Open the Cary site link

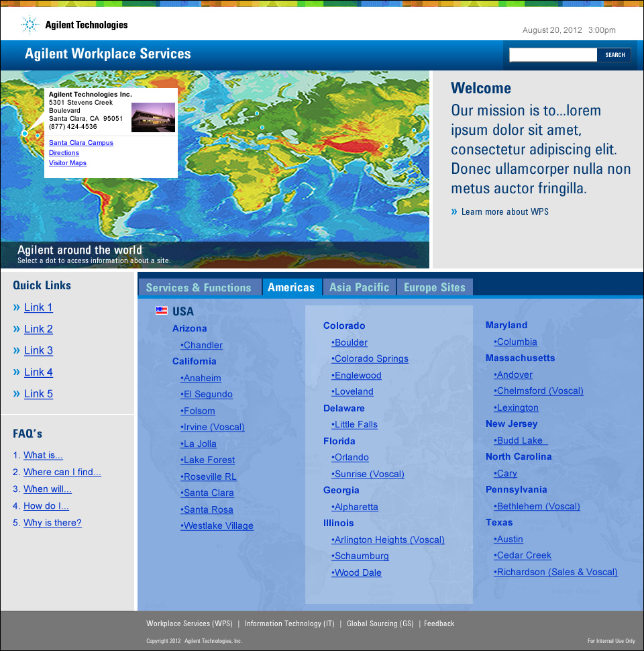(505, 473)
